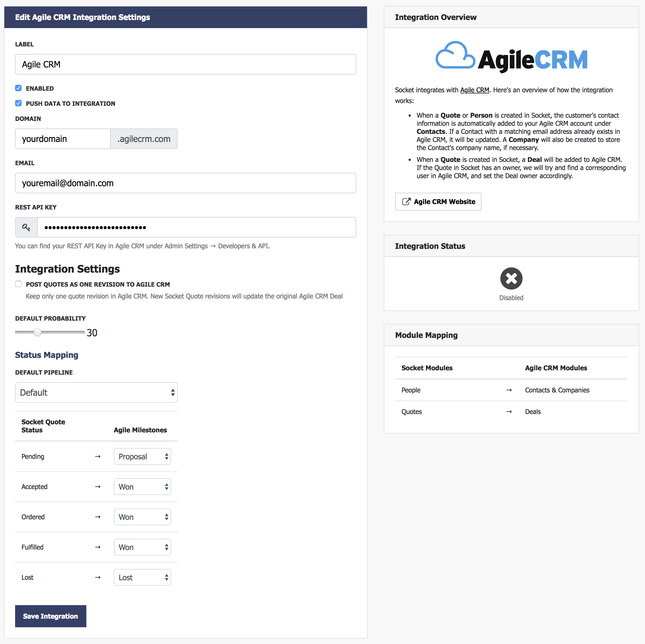Enable Post Quotes As One Revision checkbox
Viewport: 645px width, 644px height.
point(18,284)
